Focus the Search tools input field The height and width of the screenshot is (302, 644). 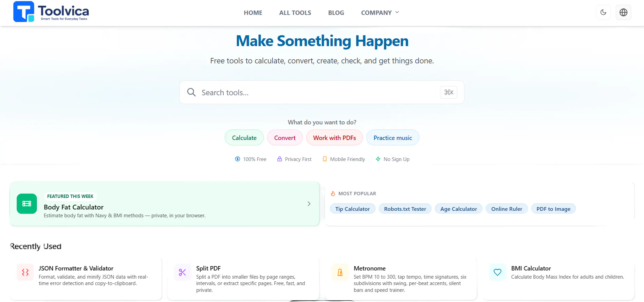[x=321, y=92]
